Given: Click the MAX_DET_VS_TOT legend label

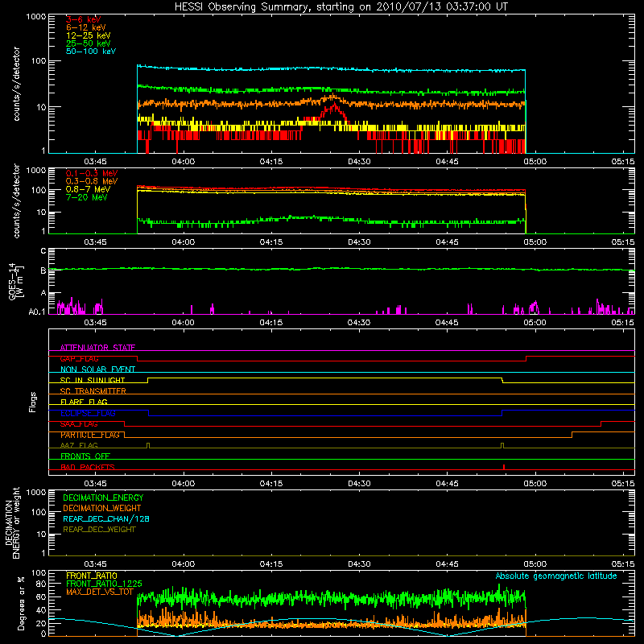Looking at the screenshot, I should [x=100, y=592].
